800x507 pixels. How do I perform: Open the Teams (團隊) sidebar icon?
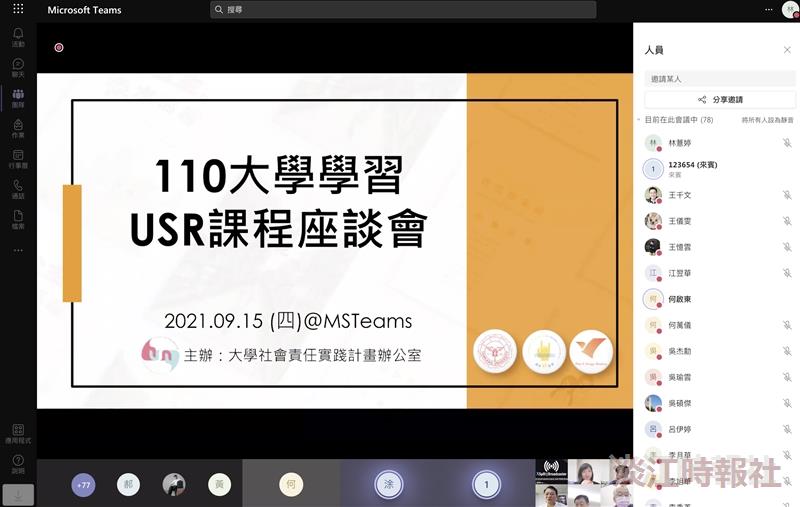pos(18,98)
